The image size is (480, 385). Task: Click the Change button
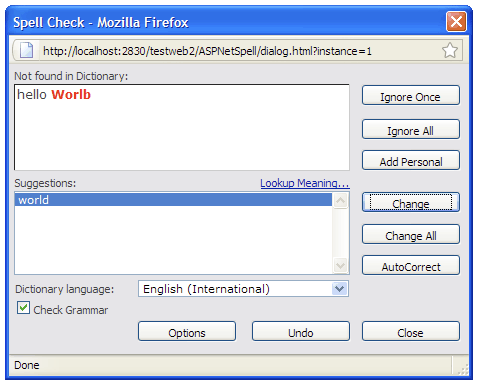point(411,202)
